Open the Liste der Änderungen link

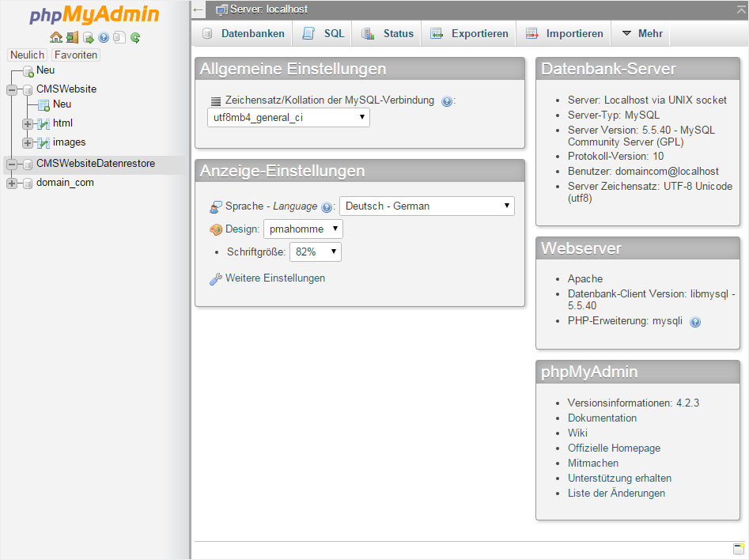click(x=616, y=493)
